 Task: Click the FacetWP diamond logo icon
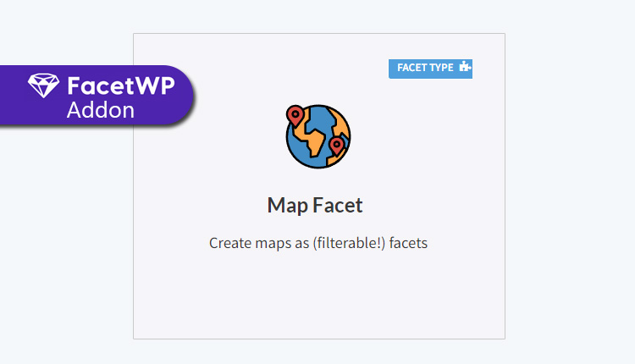point(43,85)
